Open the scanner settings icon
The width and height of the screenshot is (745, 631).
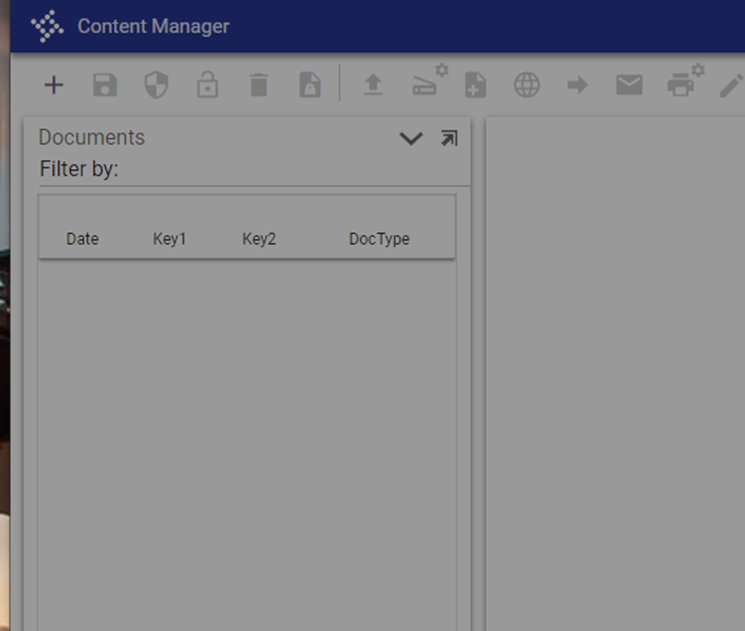(430, 80)
